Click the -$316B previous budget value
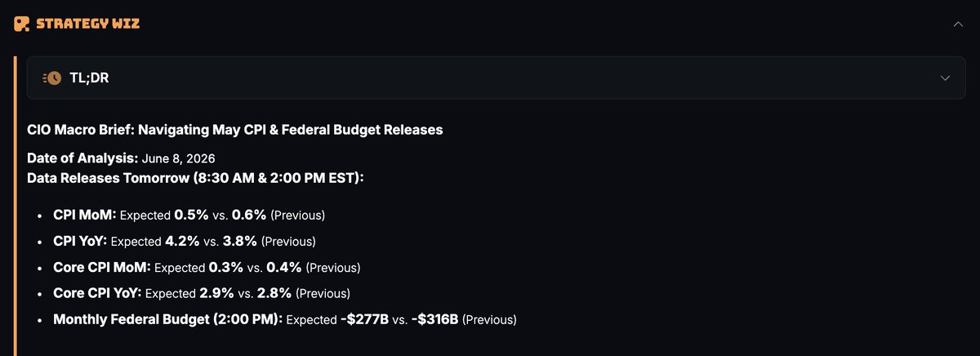 (434, 319)
